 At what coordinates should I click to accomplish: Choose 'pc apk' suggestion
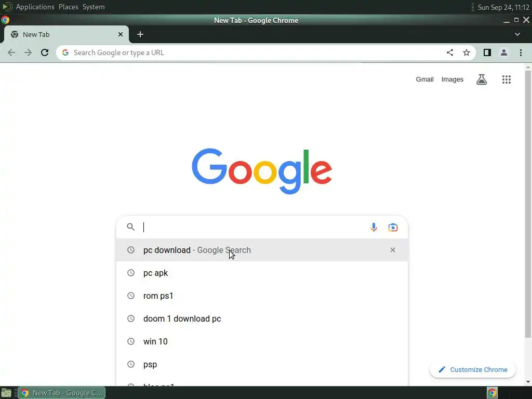(x=262, y=273)
